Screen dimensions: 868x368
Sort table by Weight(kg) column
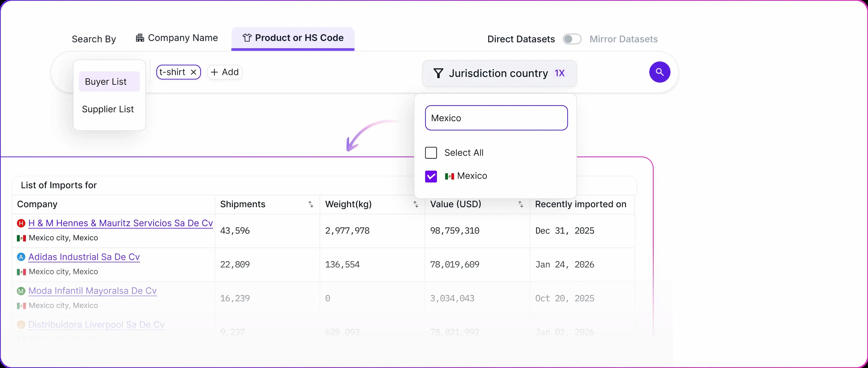415,204
